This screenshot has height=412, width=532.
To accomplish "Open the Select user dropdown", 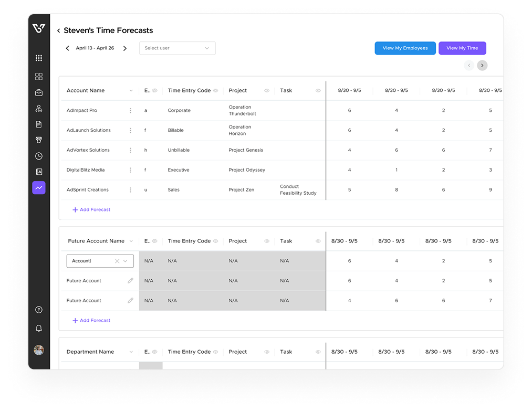I will (x=177, y=48).
